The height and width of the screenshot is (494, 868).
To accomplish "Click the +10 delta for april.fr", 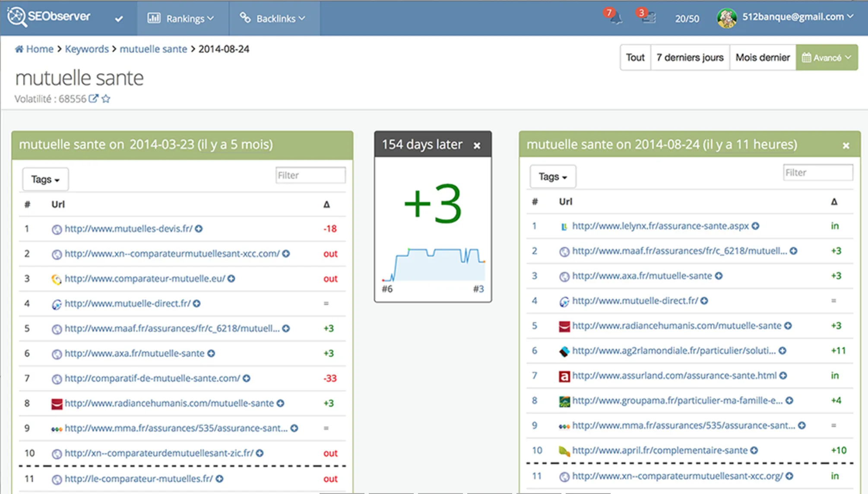I will click(x=839, y=450).
